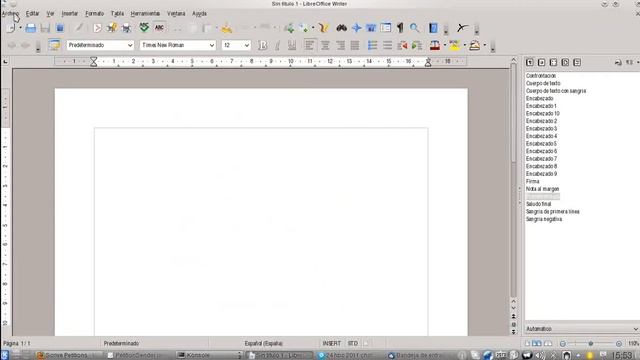Toggle nonprinting characters pilcrow icon
The height and width of the screenshot is (360, 640).
(x=400, y=28)
